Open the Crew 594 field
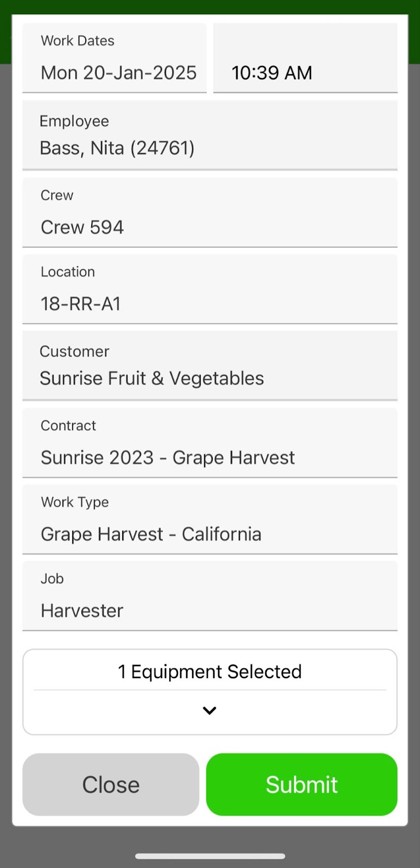Viewport: 420px width, 868px height. point(209,227)
